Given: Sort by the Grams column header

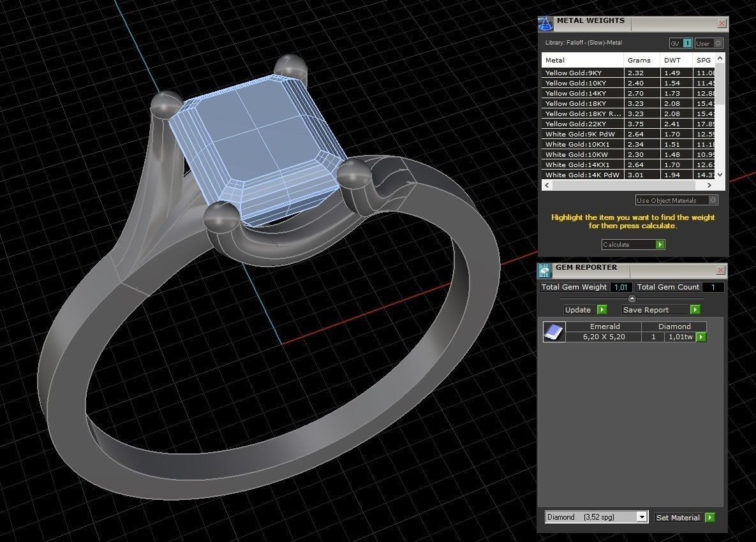Looking at the screenshot, I should click(x=642, y=60).
